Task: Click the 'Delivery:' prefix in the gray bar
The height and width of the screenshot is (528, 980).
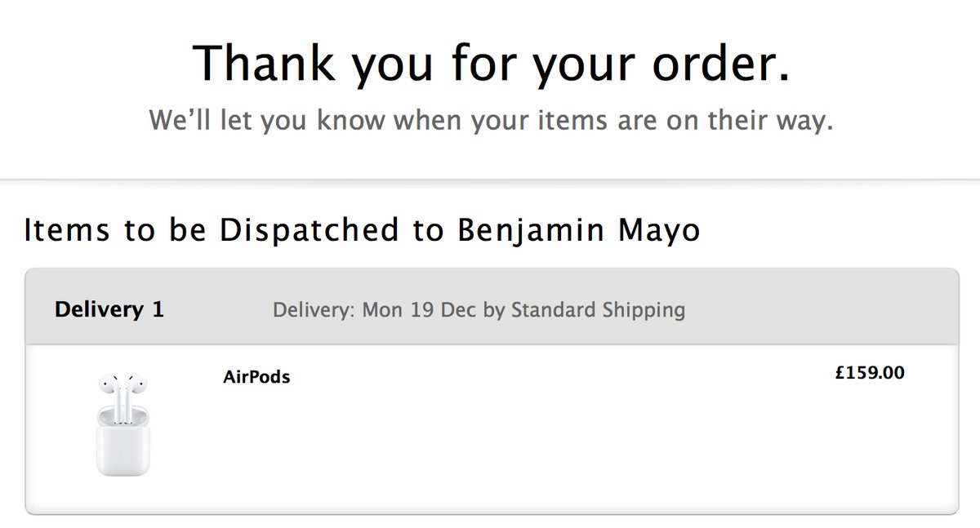Action: (x=314, y=310)
